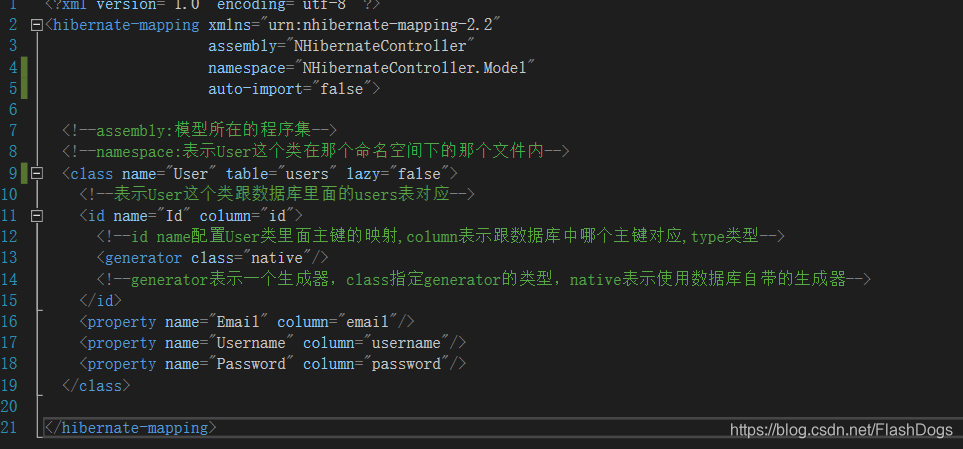Click line number 13 in gutter
The width and height of the screenshot is (963, 449).
tap(10, 258)
